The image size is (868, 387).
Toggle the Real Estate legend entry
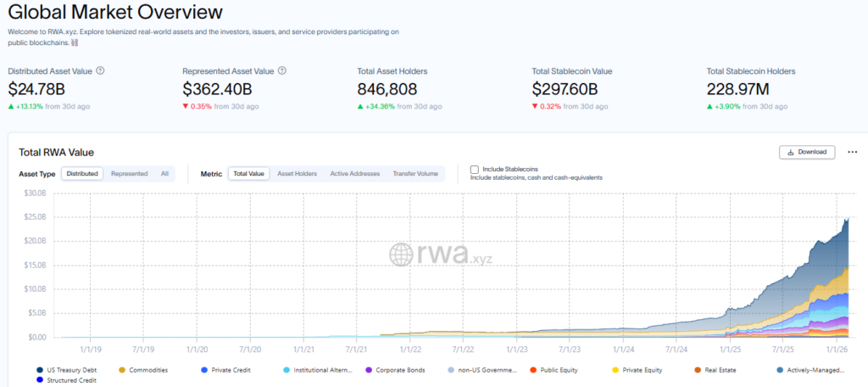point(697,370)
